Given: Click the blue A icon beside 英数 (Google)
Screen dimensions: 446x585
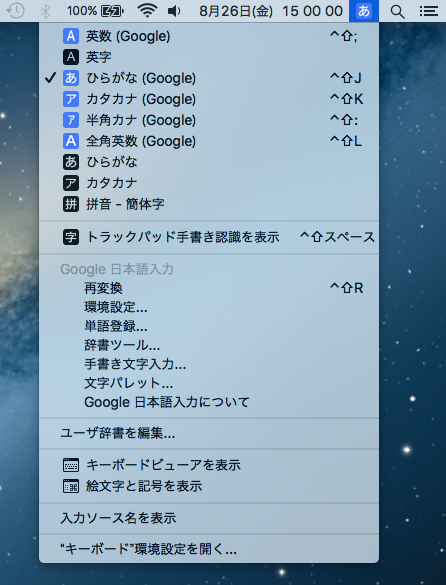Looking at the screenshot, I should pos(71,36).
